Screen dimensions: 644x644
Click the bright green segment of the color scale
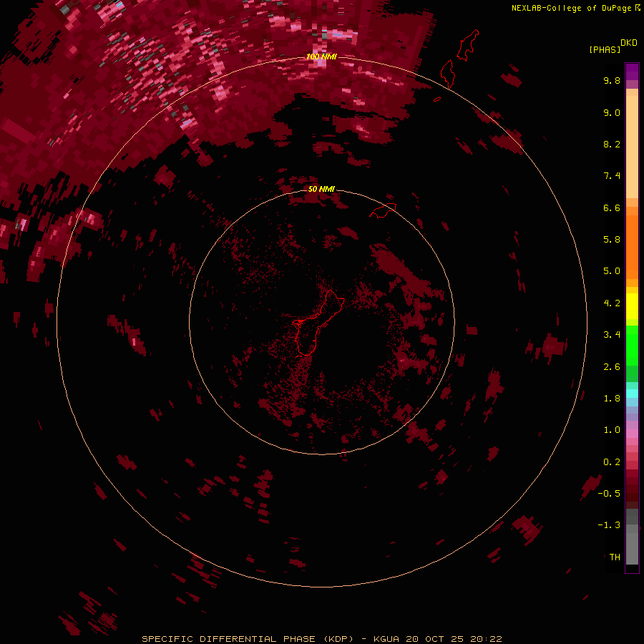pos(632,345)
